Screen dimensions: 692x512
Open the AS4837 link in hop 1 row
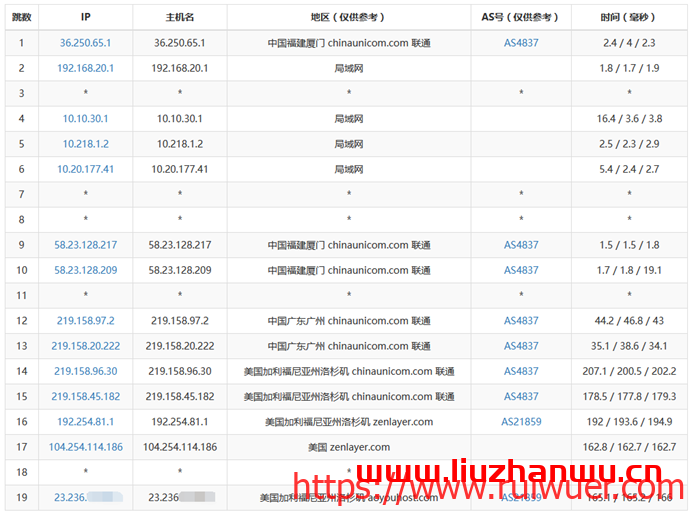521,43
